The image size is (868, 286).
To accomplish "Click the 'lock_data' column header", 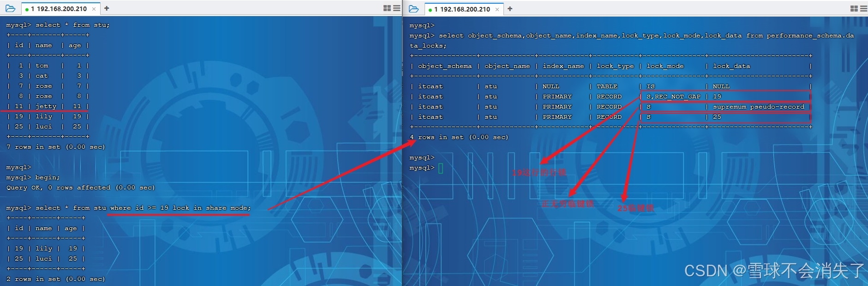I will click(x=731, y=66).
